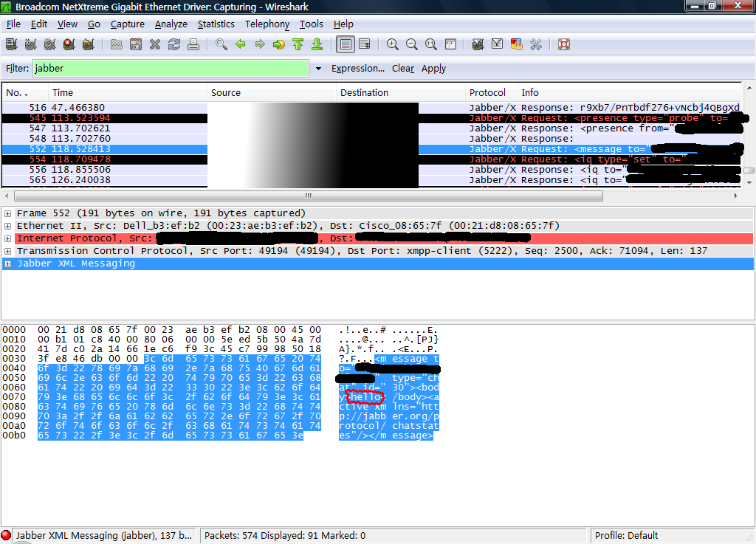Save the capture file

point(136,45)
